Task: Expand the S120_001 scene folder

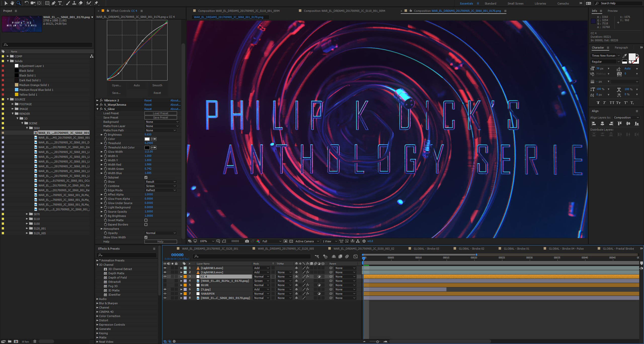Action: tap(27, 228)
